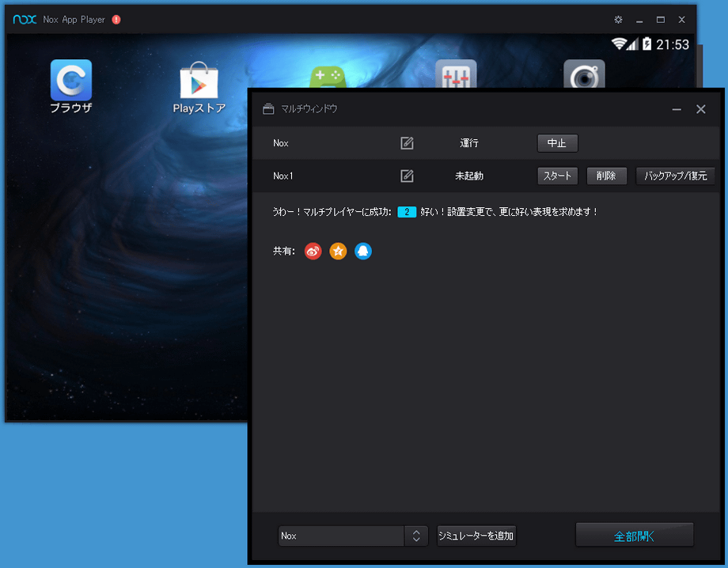Minimize the マルチウィンドウ window

coord(677,109)
